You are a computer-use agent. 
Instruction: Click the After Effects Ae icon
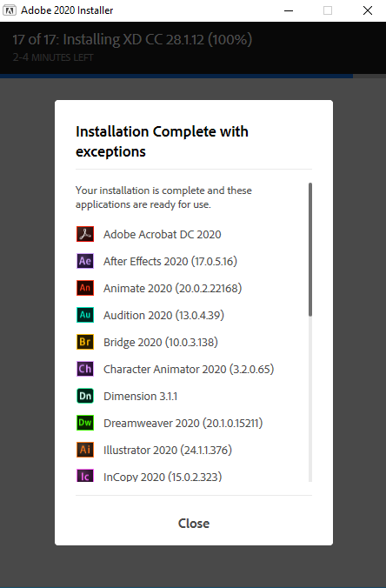[x=85, y=261]
